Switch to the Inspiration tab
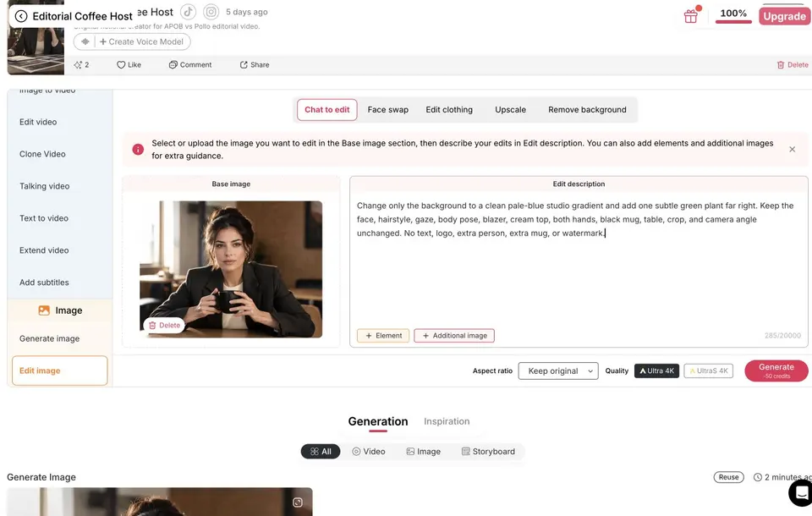 447,422
